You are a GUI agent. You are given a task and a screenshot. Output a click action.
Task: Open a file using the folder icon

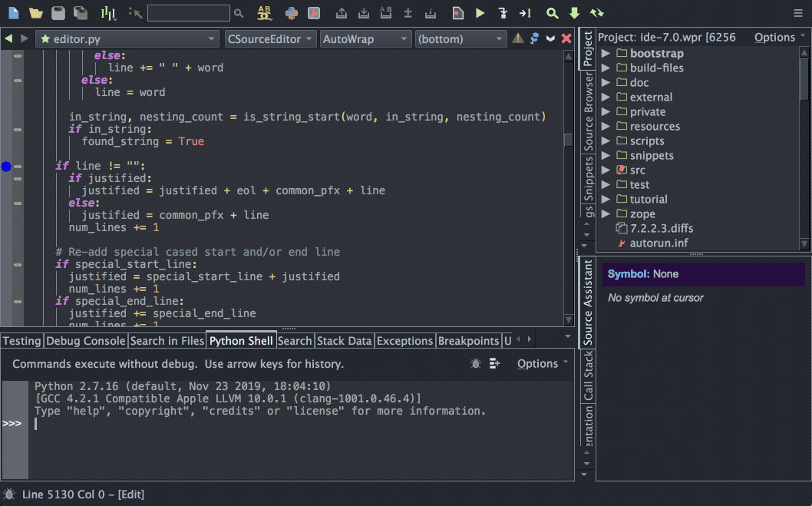[x=35, y=13]
